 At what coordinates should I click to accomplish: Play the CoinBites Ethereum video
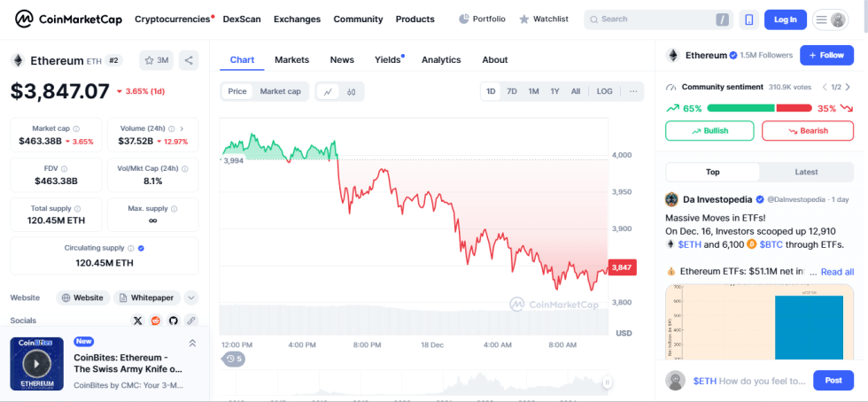36,362
